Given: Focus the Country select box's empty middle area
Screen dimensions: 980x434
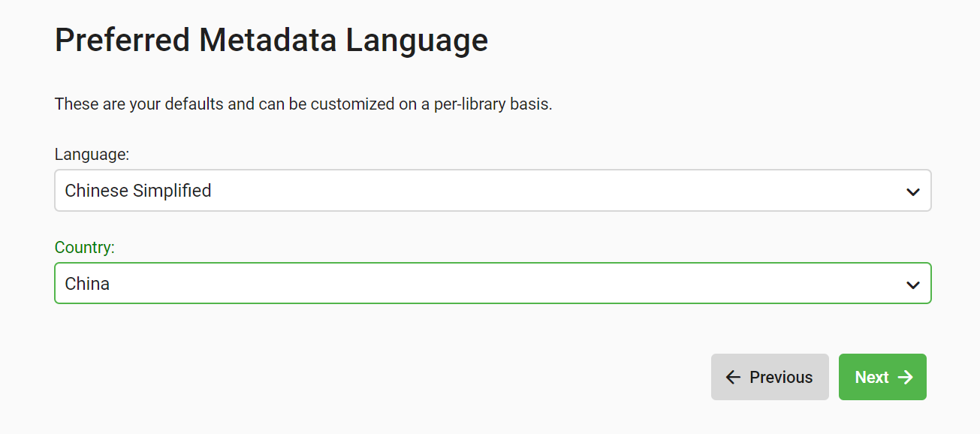Looking at the screenshot, I should [x=526, y=284].
